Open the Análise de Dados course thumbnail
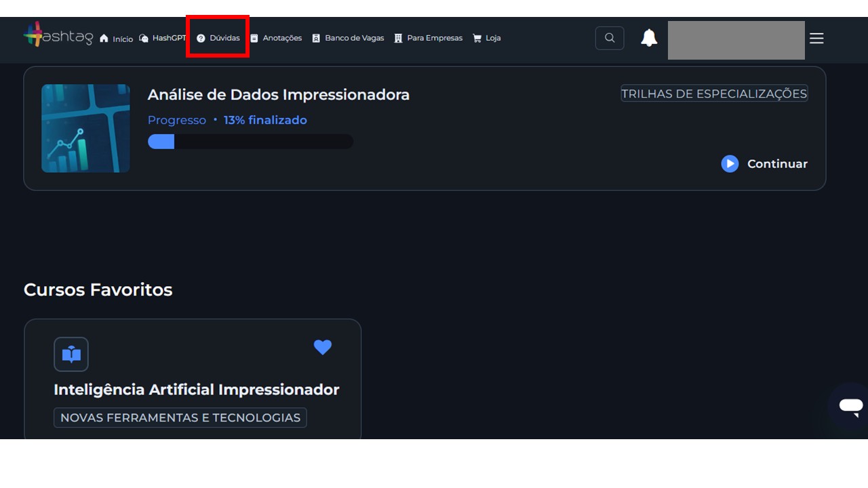This screenshot has height=488, width=868. pyautogui.click(x=85, y=128)
